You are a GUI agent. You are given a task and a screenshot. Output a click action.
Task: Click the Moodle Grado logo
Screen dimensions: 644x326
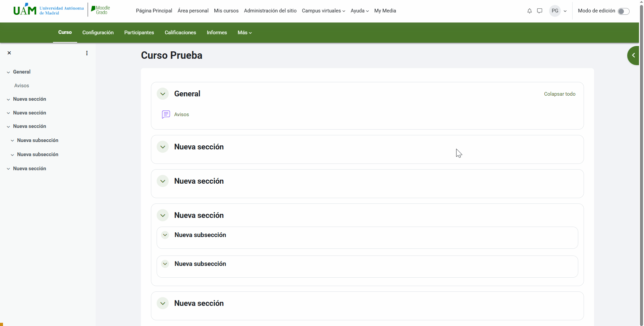[x=101, y=10]
